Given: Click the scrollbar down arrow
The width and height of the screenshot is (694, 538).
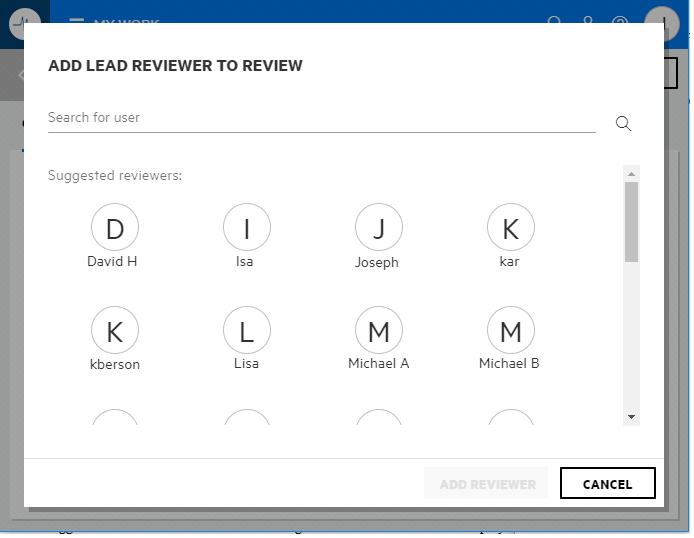Looking at the screenshot, I should (631, 416).
